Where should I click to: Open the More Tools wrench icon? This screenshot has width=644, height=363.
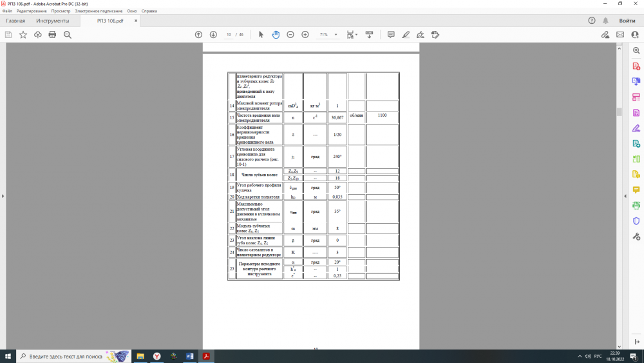(636, 237)
